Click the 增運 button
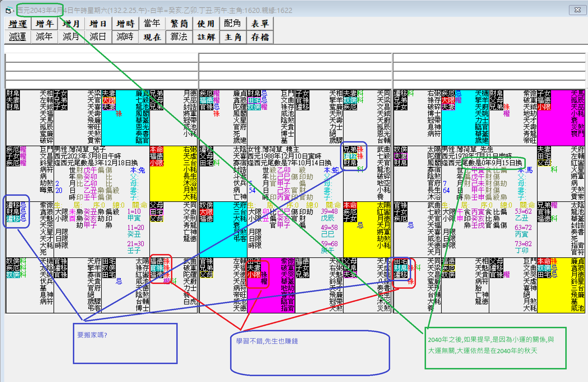This screenshot has width=588, height=382. coord(17,24)
